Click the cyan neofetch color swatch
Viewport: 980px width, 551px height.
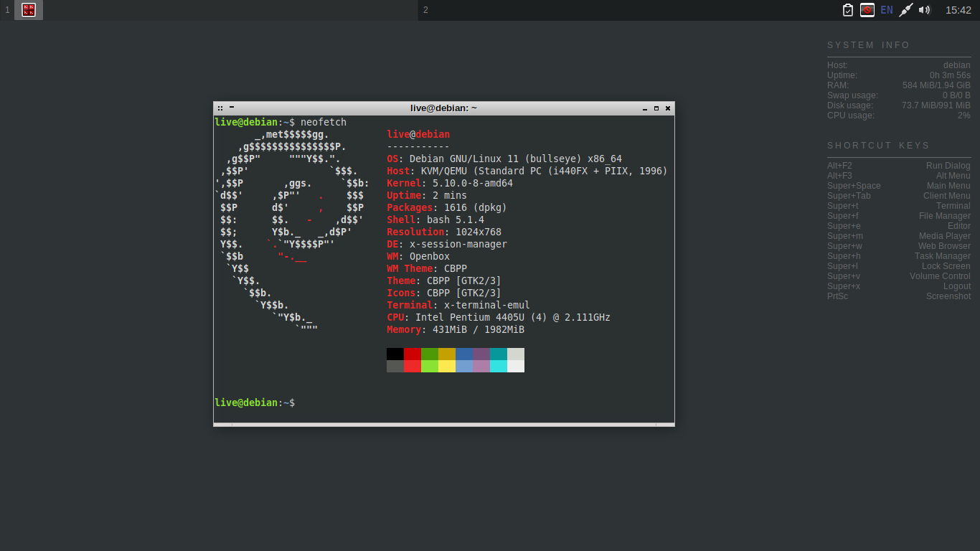(x=498, y=353)
